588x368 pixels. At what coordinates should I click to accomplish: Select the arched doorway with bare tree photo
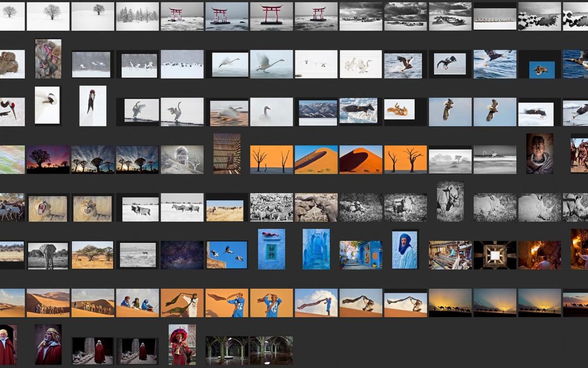182,159
